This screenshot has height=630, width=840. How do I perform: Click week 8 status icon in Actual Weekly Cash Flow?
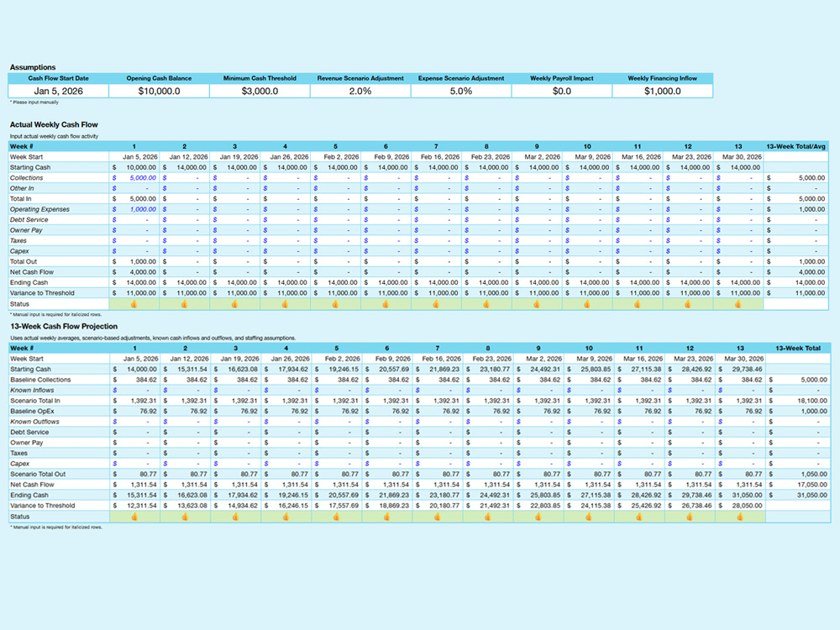pyautogui.click(x=486, y=304)
